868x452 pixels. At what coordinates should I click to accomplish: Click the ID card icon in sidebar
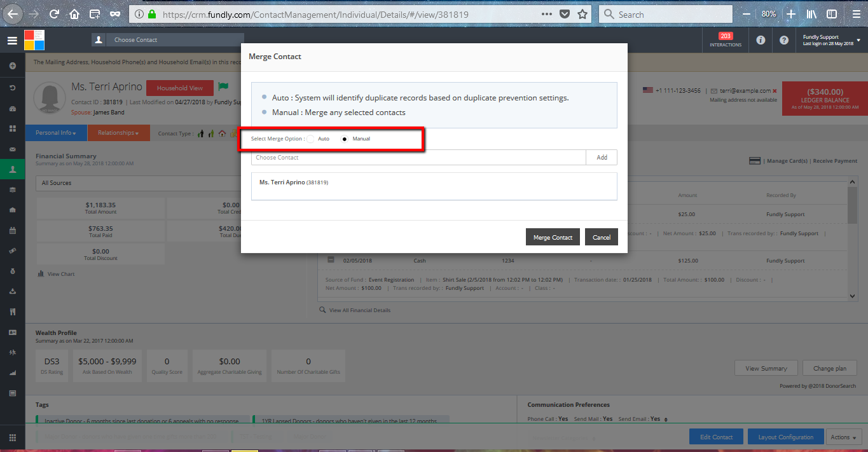[12, 332]
